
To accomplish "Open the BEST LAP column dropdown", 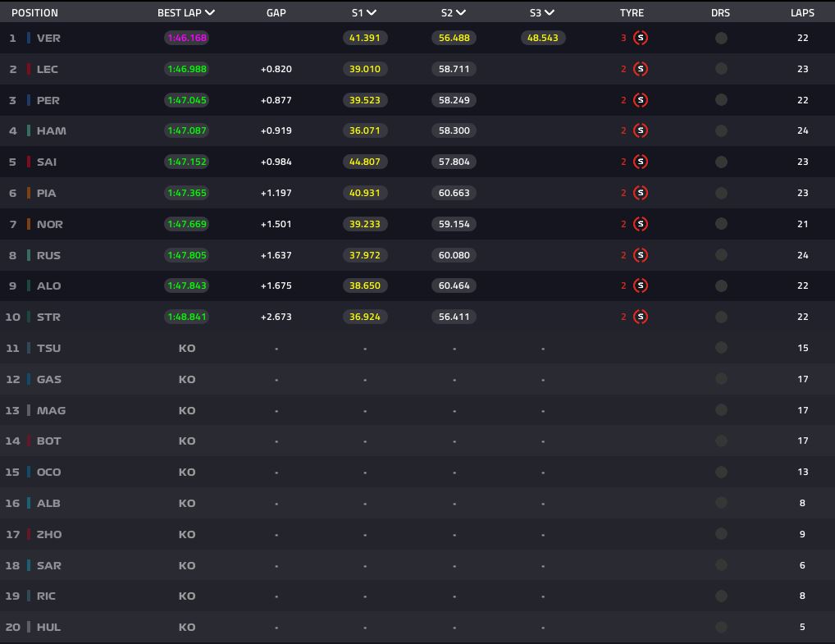I will 210,13.
